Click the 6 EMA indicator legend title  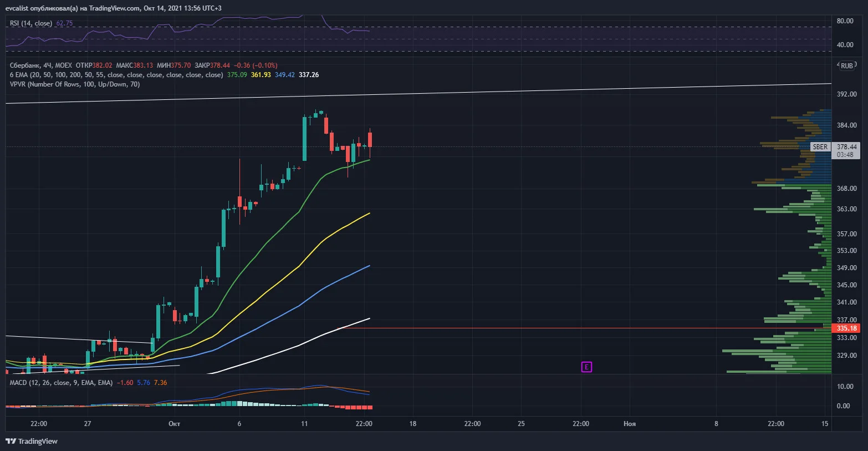pyautogui.click(x=116, y=75)
